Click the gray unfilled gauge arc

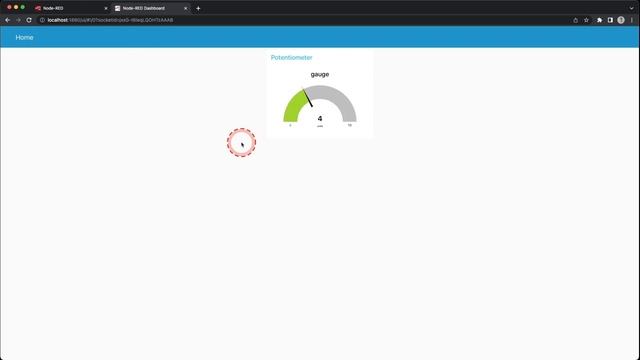click(x=338, y=99)
